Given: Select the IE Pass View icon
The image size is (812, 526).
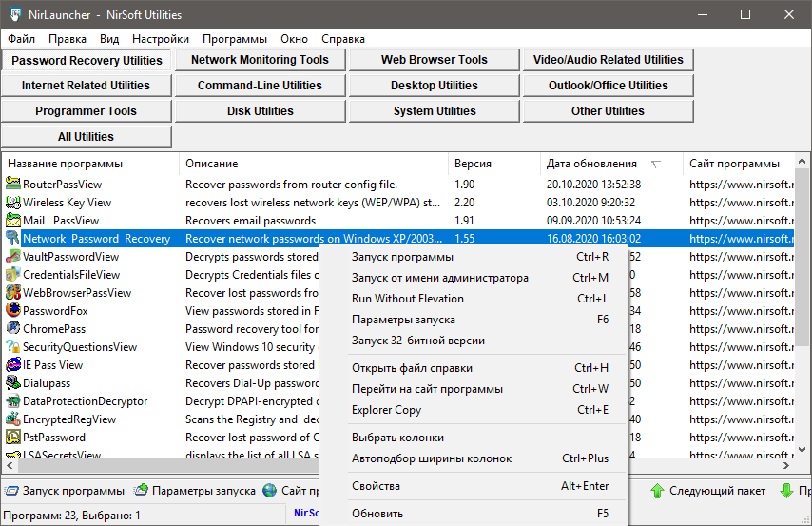Looking at the screenshot, I should pyautogui.click(x=13, y=364).
